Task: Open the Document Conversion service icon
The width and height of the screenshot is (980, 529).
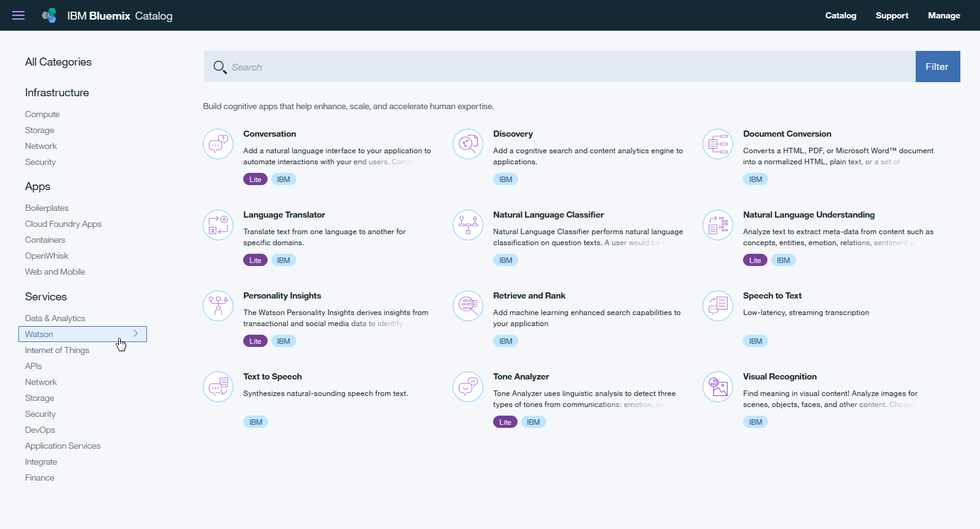Action: (718, 144)
